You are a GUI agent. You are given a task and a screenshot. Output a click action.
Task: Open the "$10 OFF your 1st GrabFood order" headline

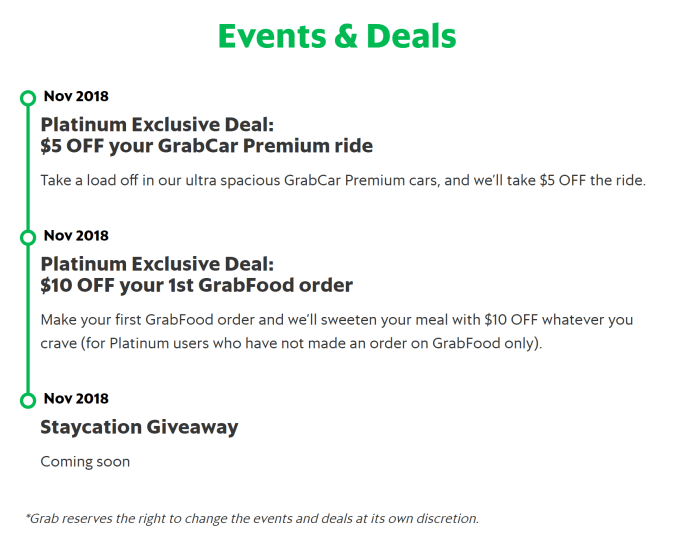click(x=196, y=285)
